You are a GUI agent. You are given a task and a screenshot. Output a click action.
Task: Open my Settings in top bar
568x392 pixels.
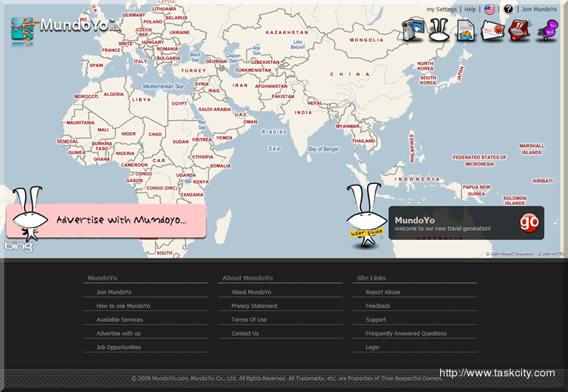point(442,9)
